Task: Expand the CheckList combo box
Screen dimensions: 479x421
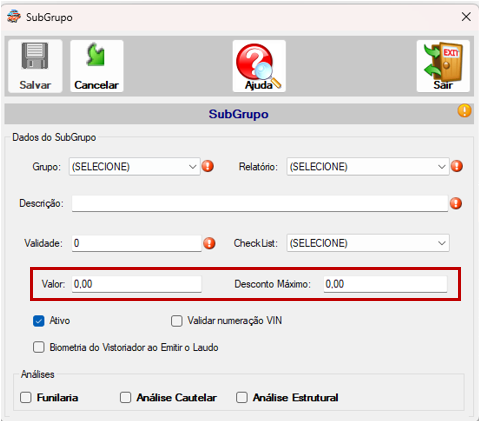Action: (x=368, y=243)
